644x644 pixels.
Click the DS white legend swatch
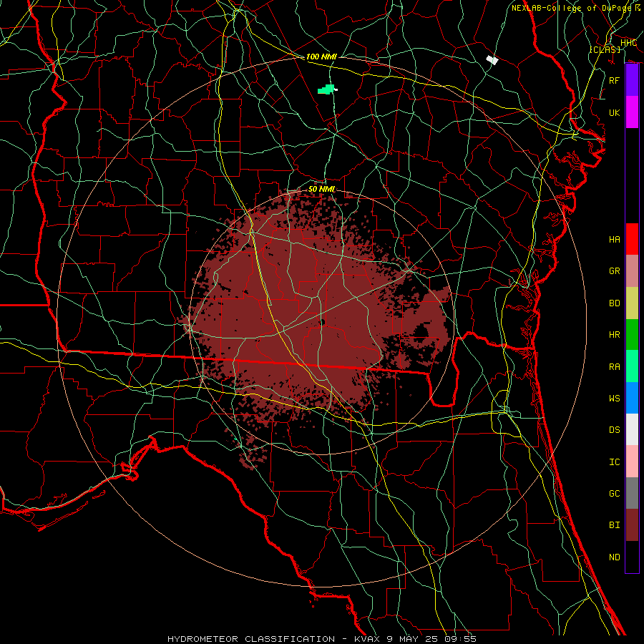632,429
